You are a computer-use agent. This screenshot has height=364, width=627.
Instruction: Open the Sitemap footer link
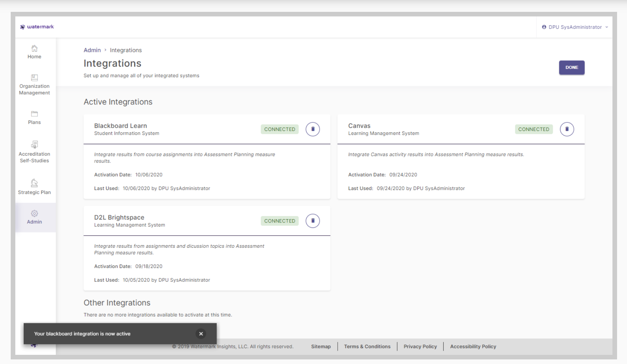tap(321, 346)
